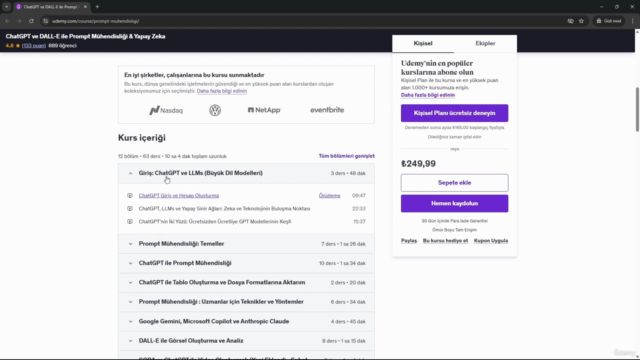Click the 15:37 lesson duration
The image size is (640, 360).
click(359, 222)
